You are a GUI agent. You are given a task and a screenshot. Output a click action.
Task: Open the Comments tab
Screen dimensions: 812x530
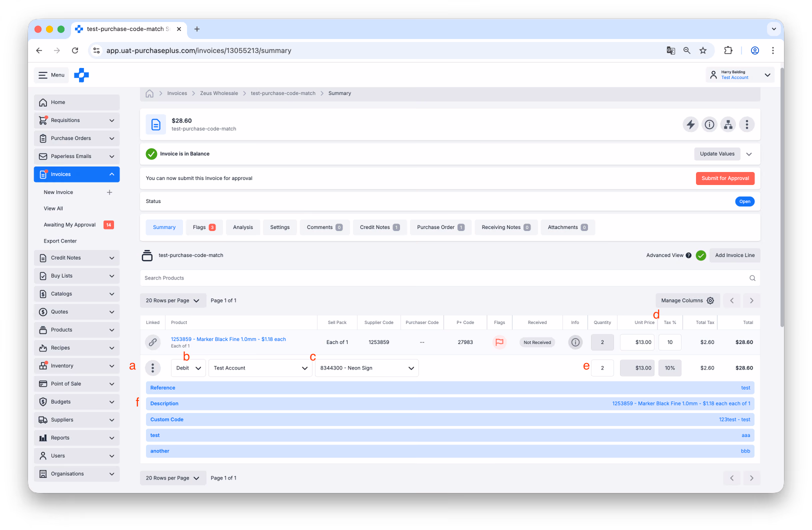tap(324, 227)
